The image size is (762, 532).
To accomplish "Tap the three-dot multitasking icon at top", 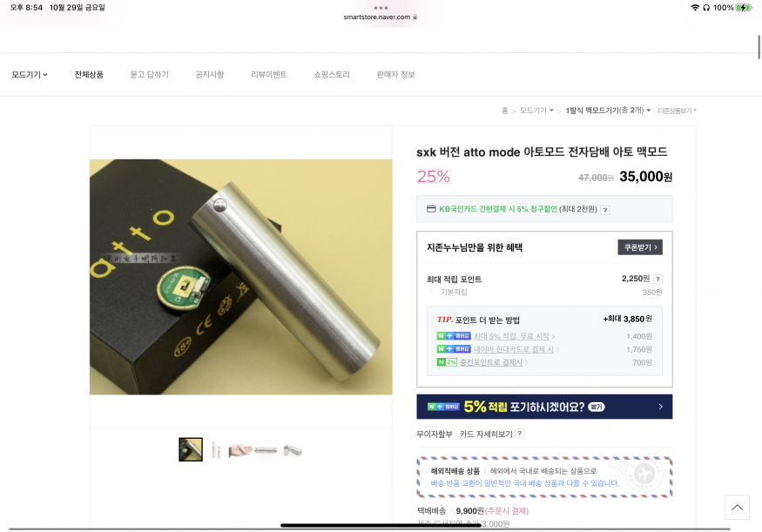I will [x=381, y=8].
